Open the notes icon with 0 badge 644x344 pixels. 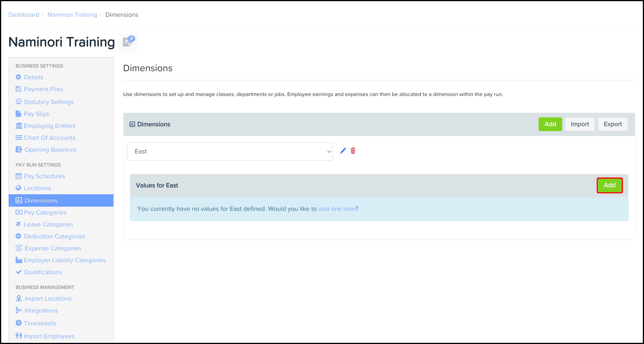point(128,42)
